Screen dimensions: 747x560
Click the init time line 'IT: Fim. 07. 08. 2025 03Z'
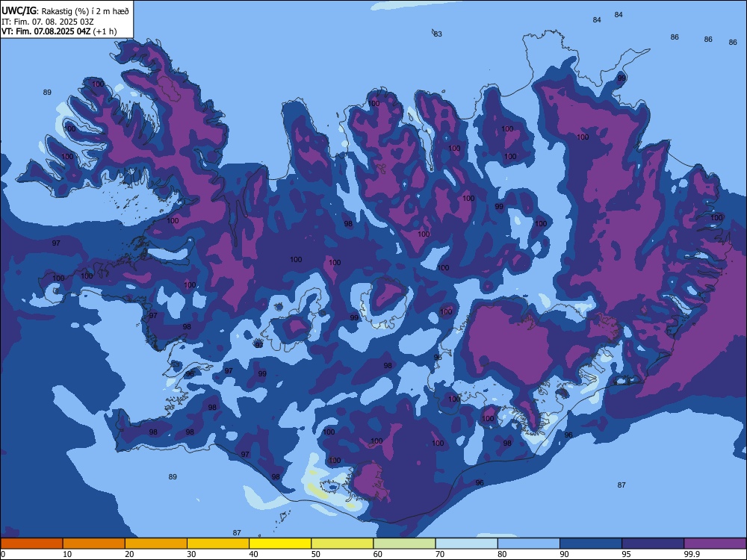(48, 22)
